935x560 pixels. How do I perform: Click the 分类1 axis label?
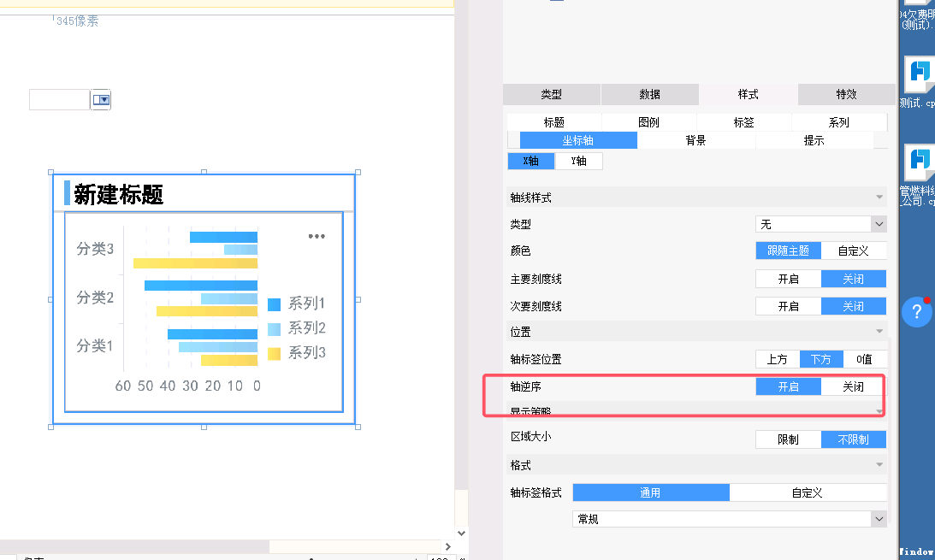coord(95,345)
